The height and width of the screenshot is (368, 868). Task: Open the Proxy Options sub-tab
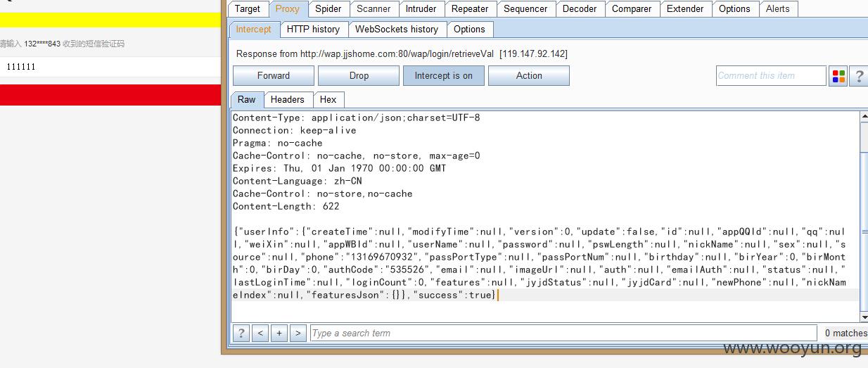pyautogui.click(x=469, y=30)
